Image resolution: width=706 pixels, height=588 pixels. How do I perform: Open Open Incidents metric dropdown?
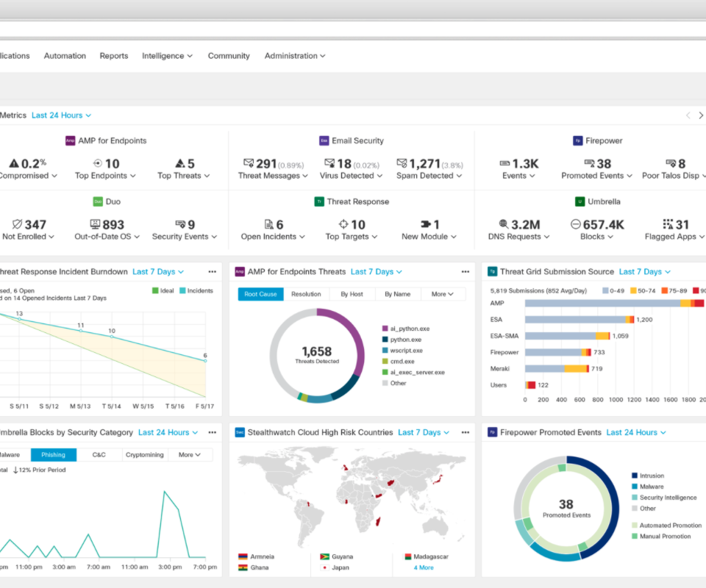273,237
